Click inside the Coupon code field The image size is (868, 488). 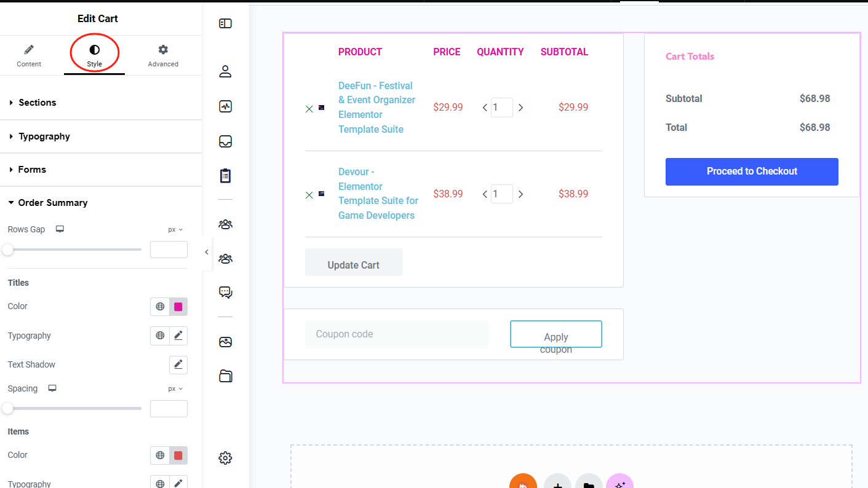396,334
